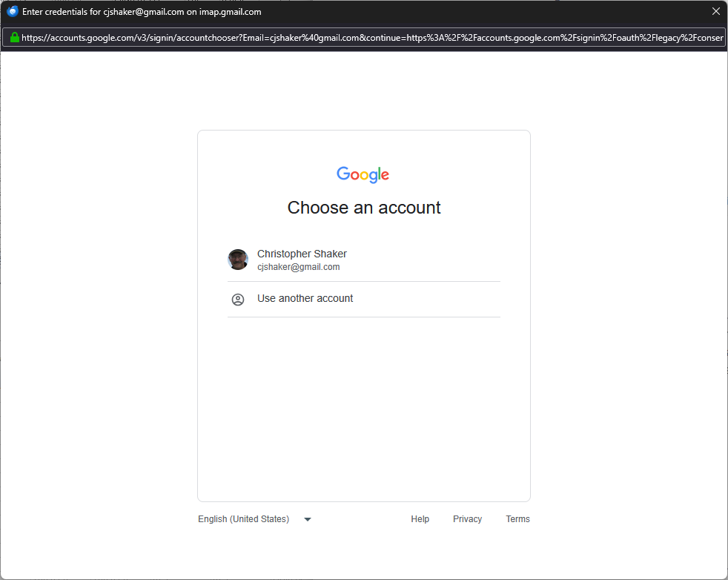Click Christopher Shaker's profile picture
The width and height of the screenshot is (728, 580).
coord(238,260)
